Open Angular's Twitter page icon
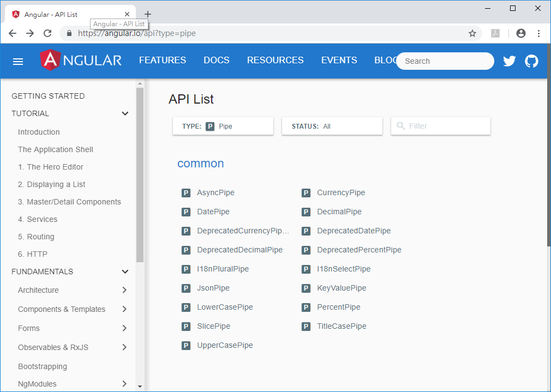The height and width of the screenshot is (392, 551). [x=509, y=61]
